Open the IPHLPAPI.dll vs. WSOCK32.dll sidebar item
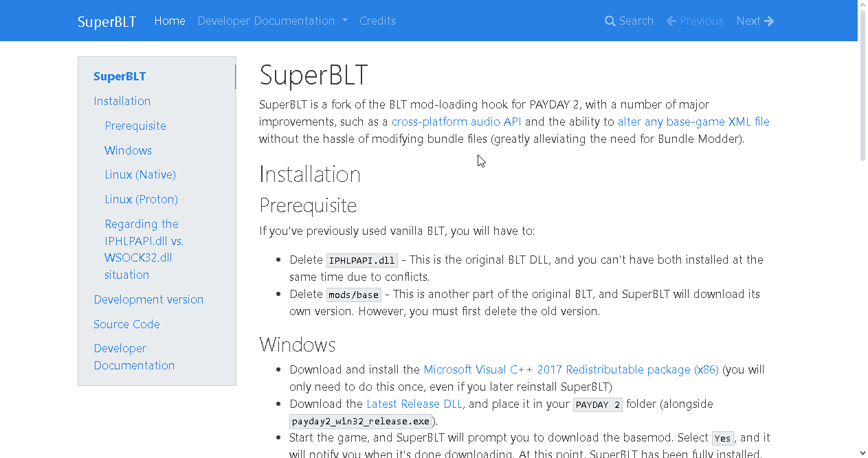This screenshot has height=458, width=868. tap(144, 249)
